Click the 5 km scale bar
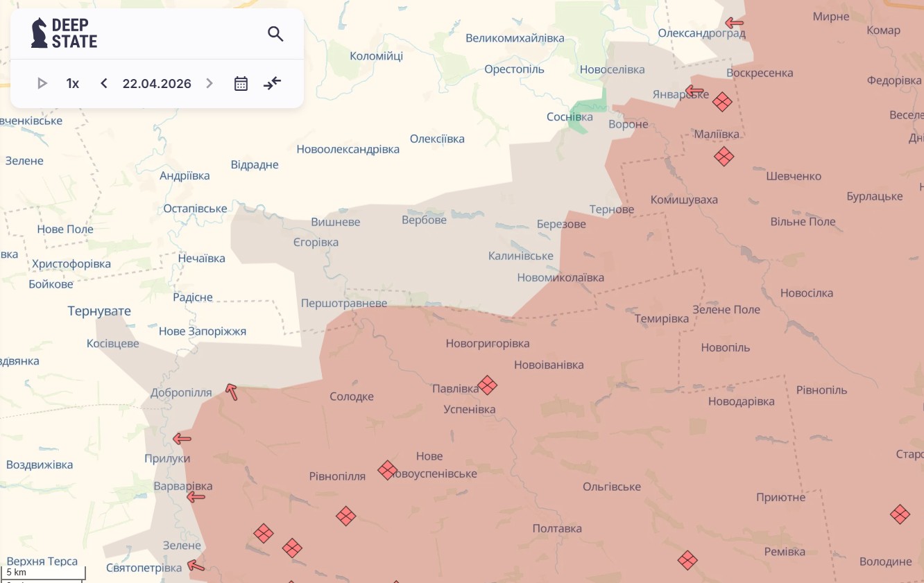The width and height of the screenshot is (924, 583). click(x=43, y=573)
